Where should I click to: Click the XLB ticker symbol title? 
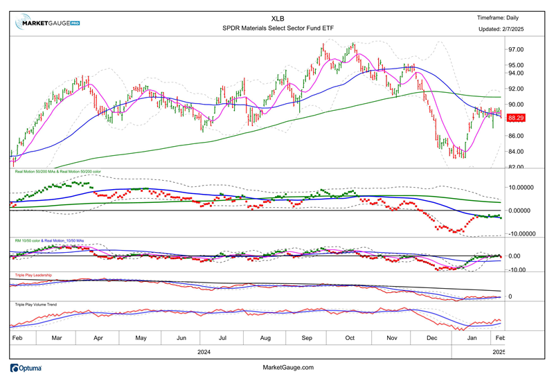278,18
